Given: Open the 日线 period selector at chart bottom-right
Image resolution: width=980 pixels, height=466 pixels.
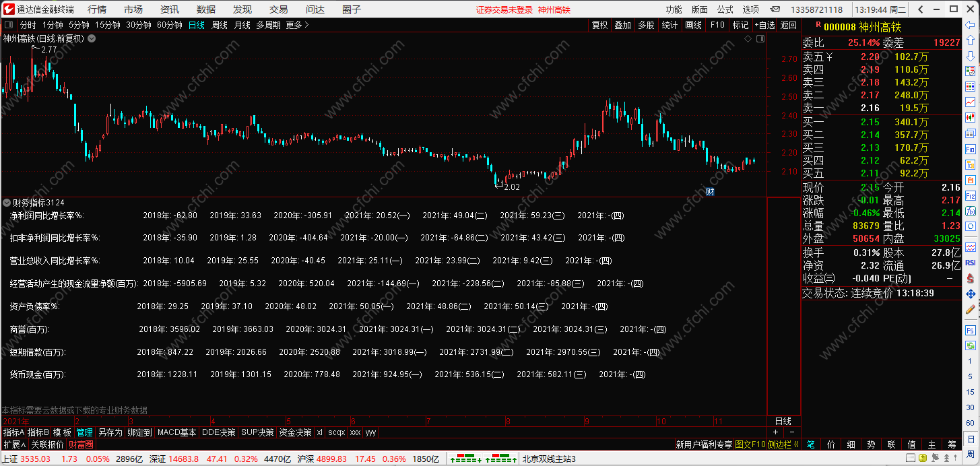Looking at the screenshot, I should pos(783,421).
